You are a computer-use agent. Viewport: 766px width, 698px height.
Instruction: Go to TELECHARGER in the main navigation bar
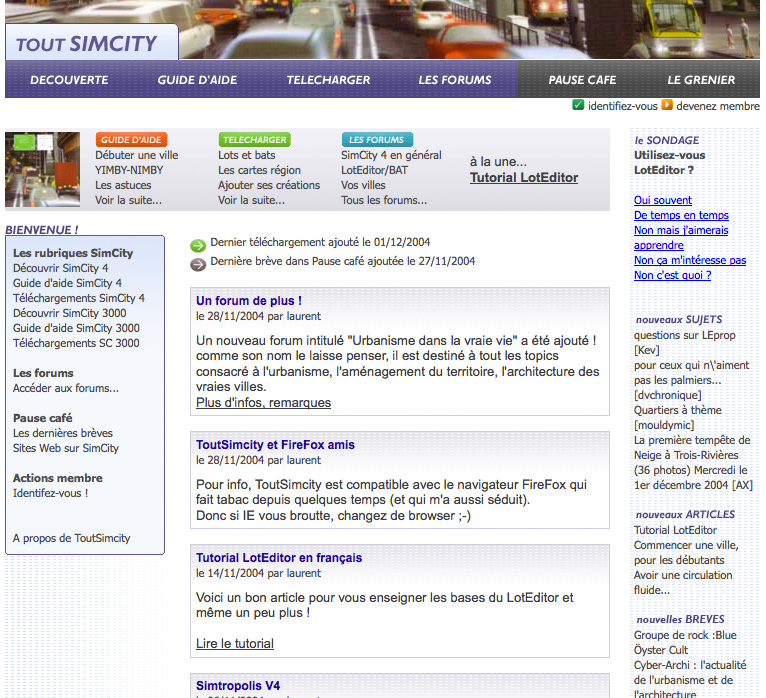(328, 80)
